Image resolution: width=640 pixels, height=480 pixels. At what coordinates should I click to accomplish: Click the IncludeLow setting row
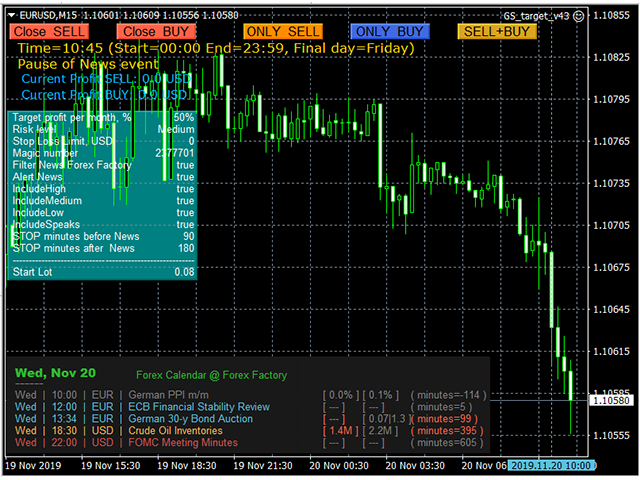coord(103,213)
